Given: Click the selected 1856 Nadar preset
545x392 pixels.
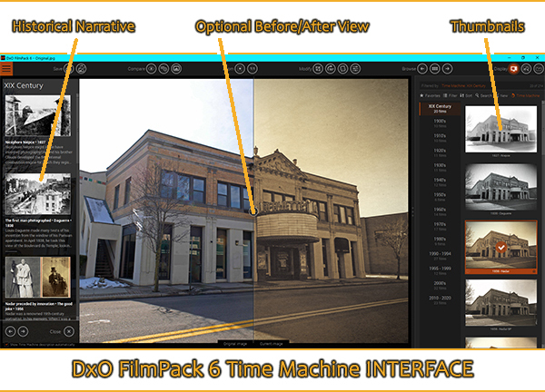Looking at the screenshot, I should tap(500, 247).
